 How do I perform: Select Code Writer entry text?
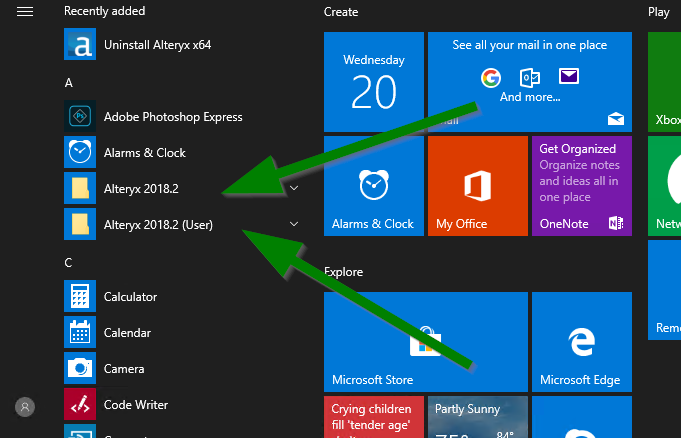(136, 405)
